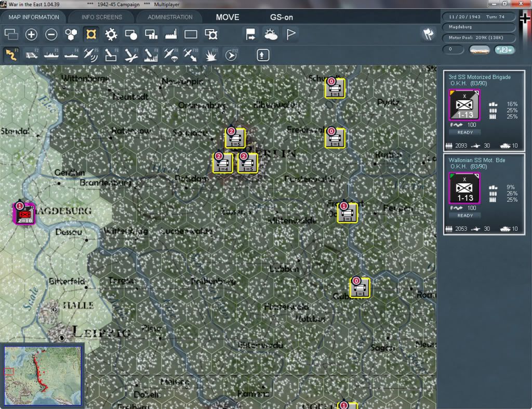This screenshot has height=409, width=532.
Task: Select the unit counter at Guben
Action: tap(360, 288)
